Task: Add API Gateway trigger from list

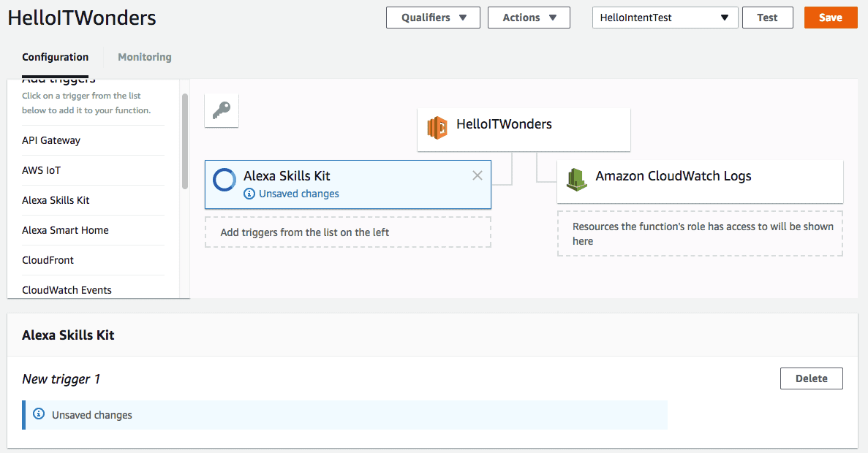Action: [51, 140]
